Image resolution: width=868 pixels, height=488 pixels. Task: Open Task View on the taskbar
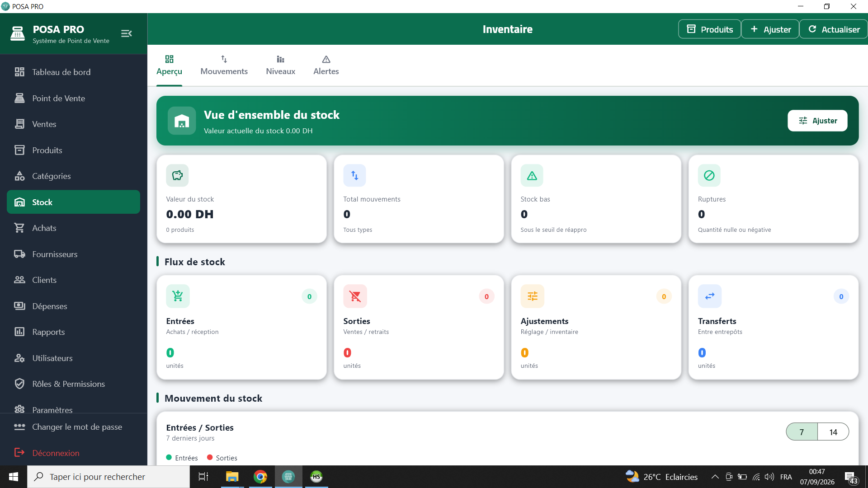click(x=203, y=477)
